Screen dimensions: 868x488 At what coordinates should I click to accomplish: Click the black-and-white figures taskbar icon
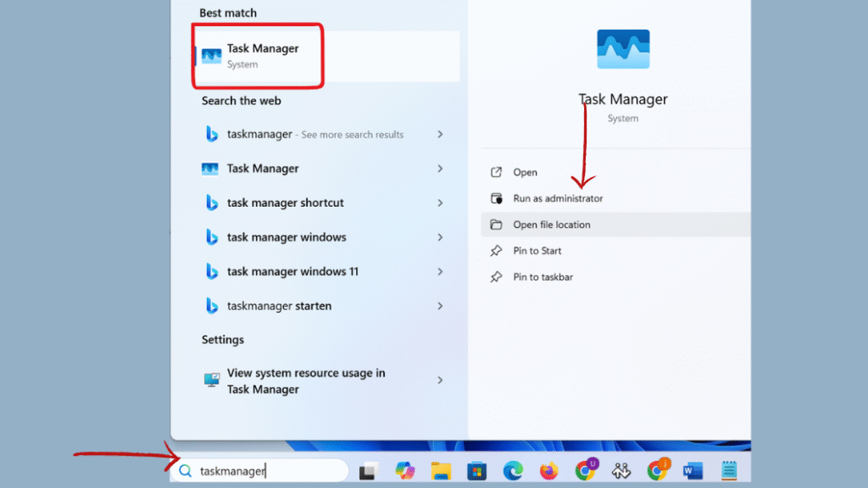click(621, 471)
